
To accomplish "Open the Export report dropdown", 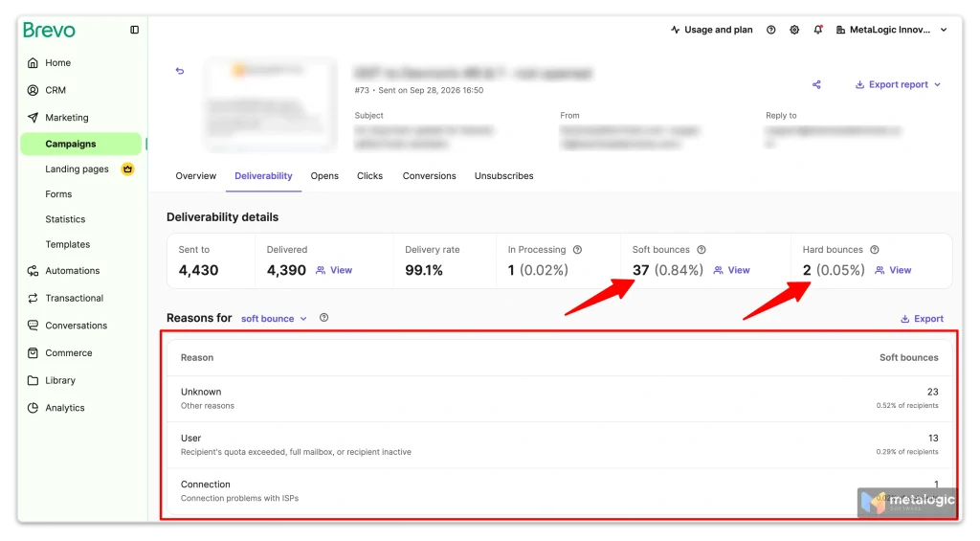I will [x=898, y=84].
